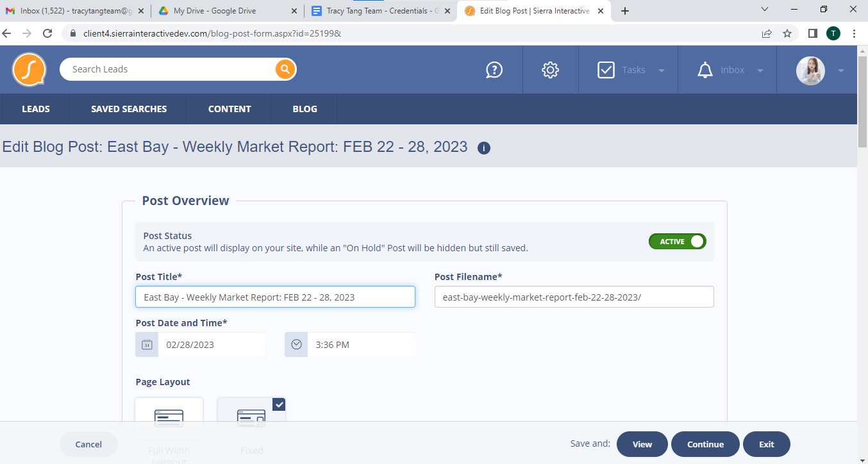Click the site padlock icon
This screenshot has height=464, width=868.
coord(73,33)
